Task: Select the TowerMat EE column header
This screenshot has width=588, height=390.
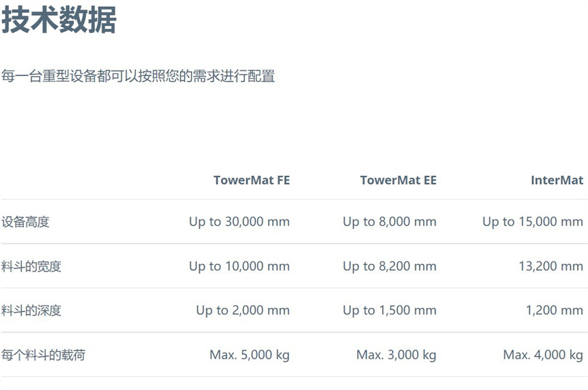Action: click(398, 181)
